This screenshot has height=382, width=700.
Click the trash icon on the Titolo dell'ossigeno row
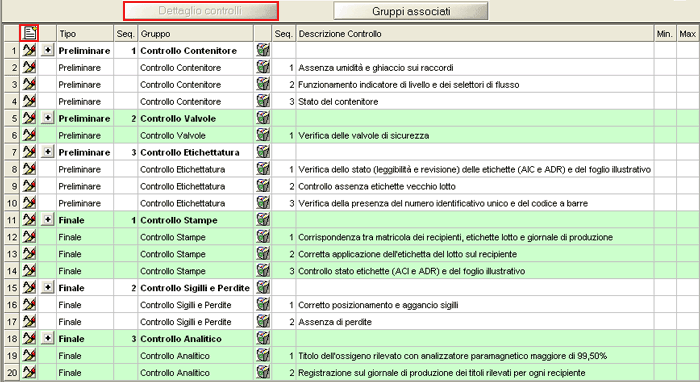(x=263, y=355)
